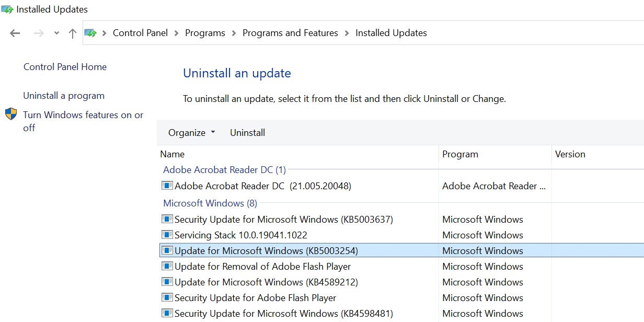Click the Windows Update icon in the address bar
The width and height of the screenshot is (644, 322).
(90, 32)
